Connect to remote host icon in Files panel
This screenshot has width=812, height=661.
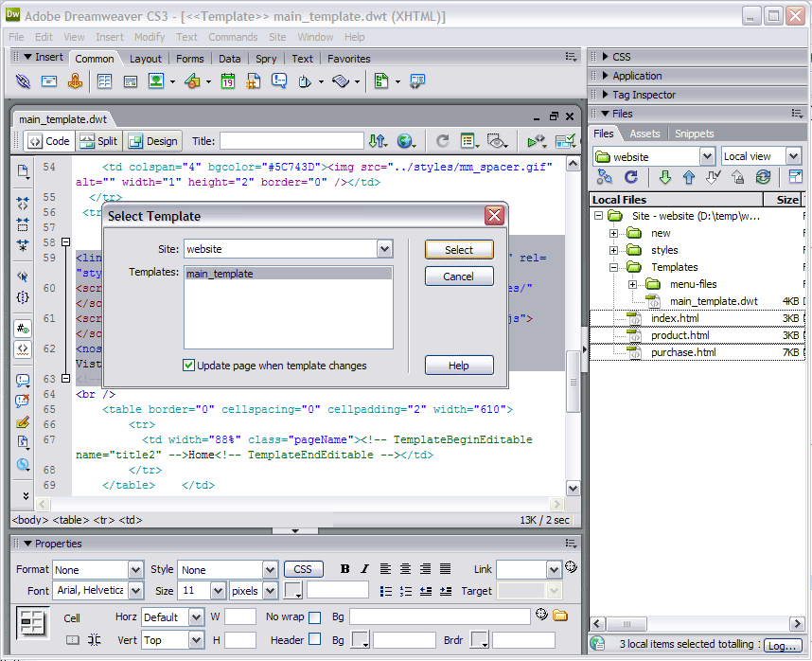pyautogui.click(x=605, y=177)
